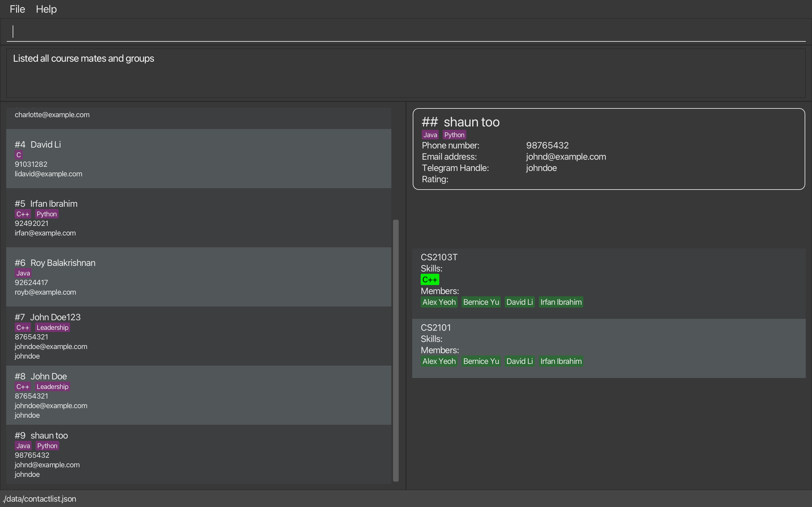
Task: Click Alex Yeoh member tag in CS2103T
Action: [439, 302]
